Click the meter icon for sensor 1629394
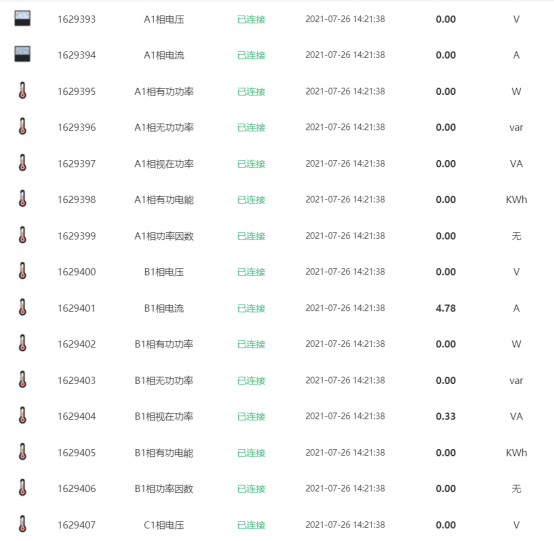 click(x=22, y=54)
